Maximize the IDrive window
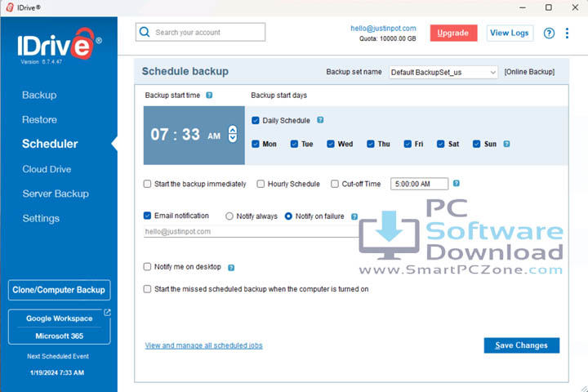The image size is (588, 392). tap(549, 7)
